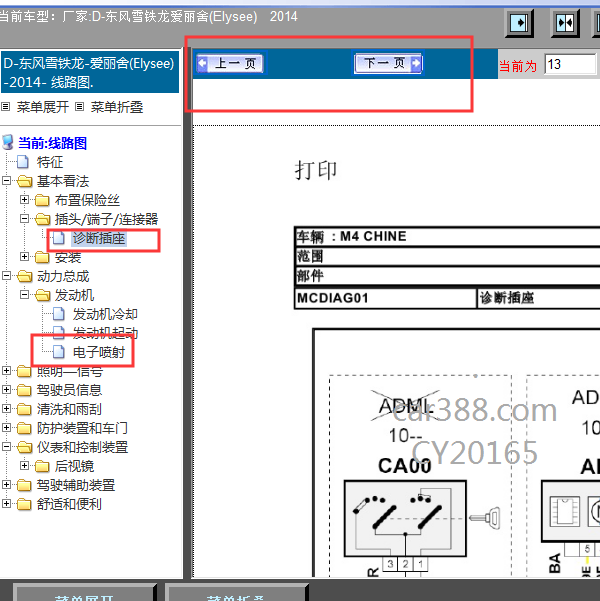Viewport: 600px width, 601px height.
Task: Expand the 清洗和雨刮 folder
Action: point(7,408)
